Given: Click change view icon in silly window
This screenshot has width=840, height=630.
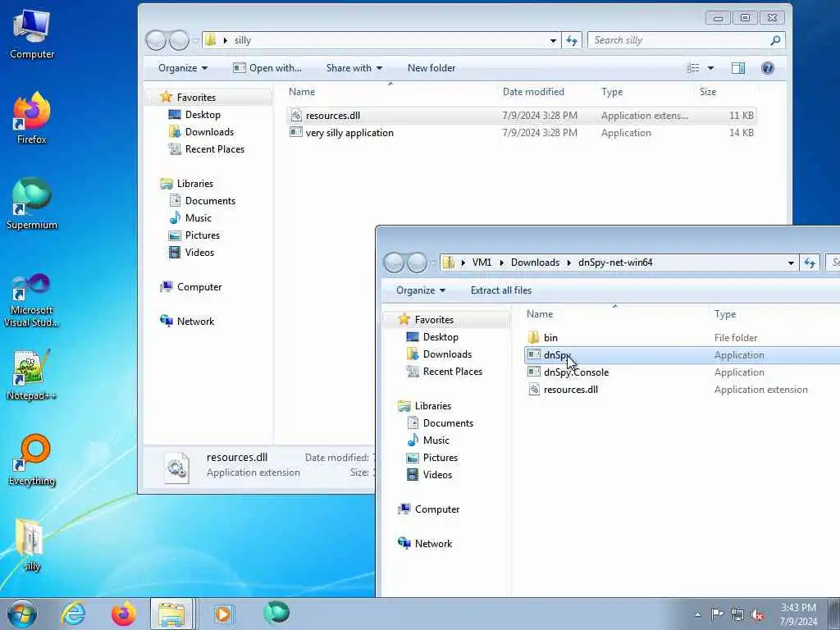Looking at the screenshot, I should pyautogui.click(x=693, y=68).
